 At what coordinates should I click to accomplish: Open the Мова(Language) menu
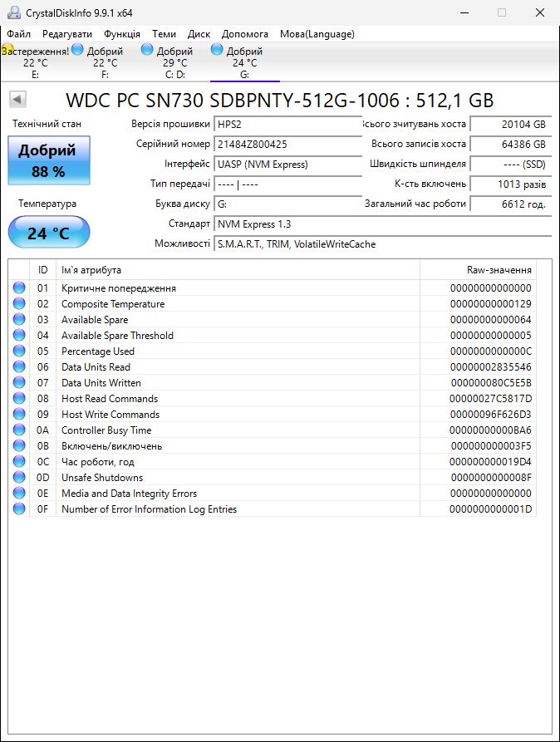(317, 34)
